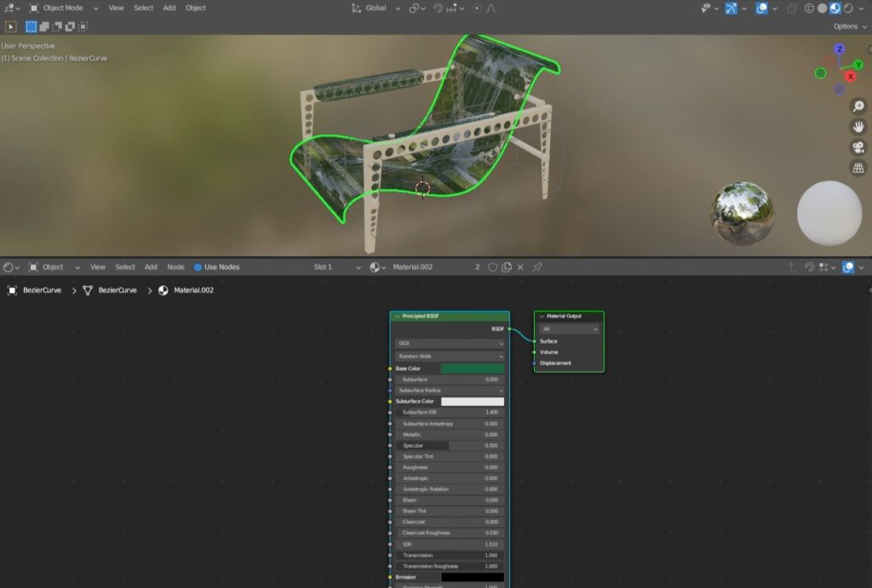Pin the node editor material
Viewport: 872px width, 588px height.
[537, 267]
